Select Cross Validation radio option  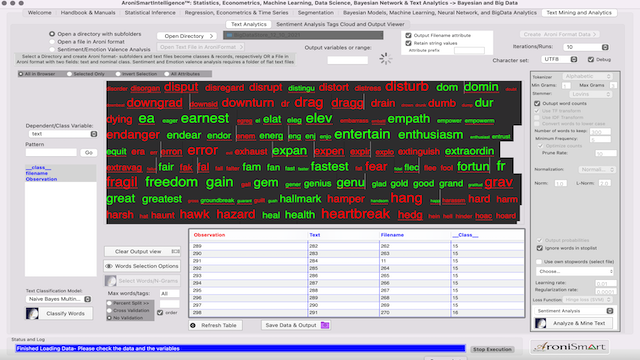tap(109, 311)
